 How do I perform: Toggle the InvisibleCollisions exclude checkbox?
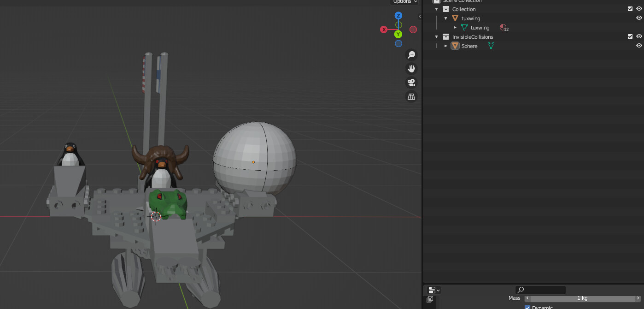630,36
